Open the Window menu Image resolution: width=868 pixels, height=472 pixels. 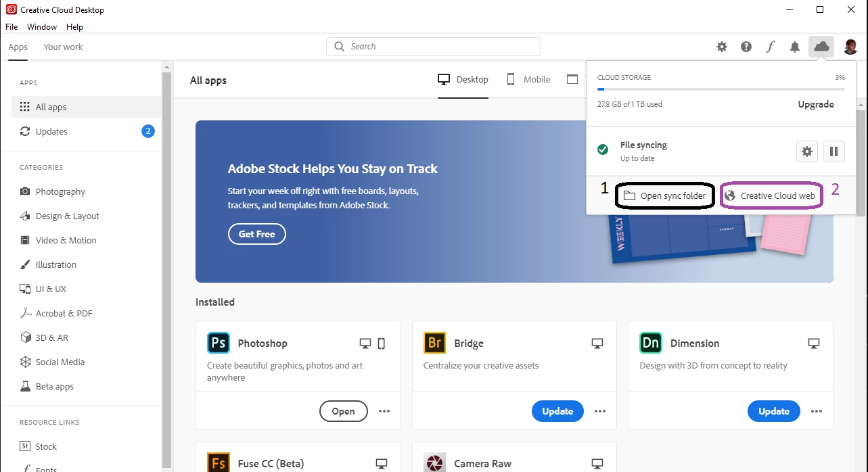[42, 27]
